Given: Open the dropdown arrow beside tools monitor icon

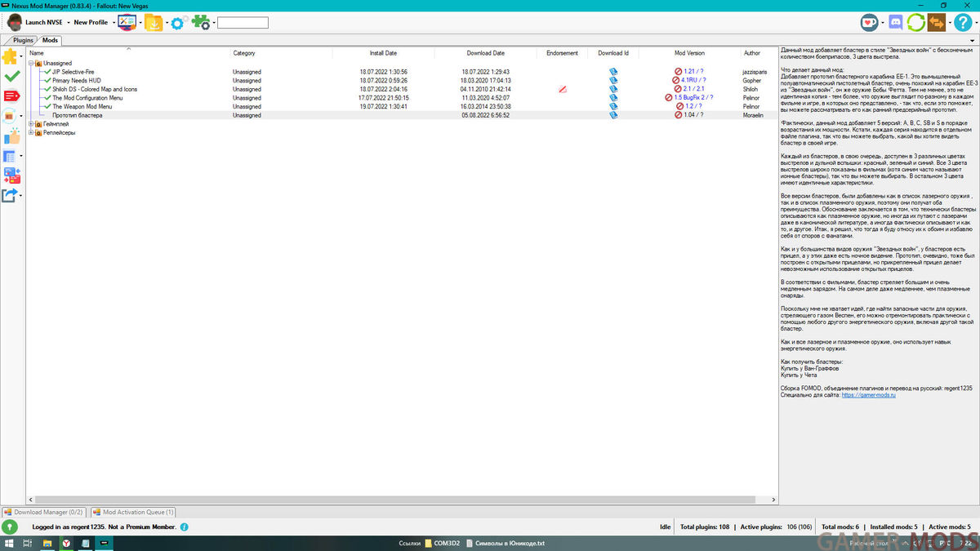Looking at the screenshot, I should 141,23.
